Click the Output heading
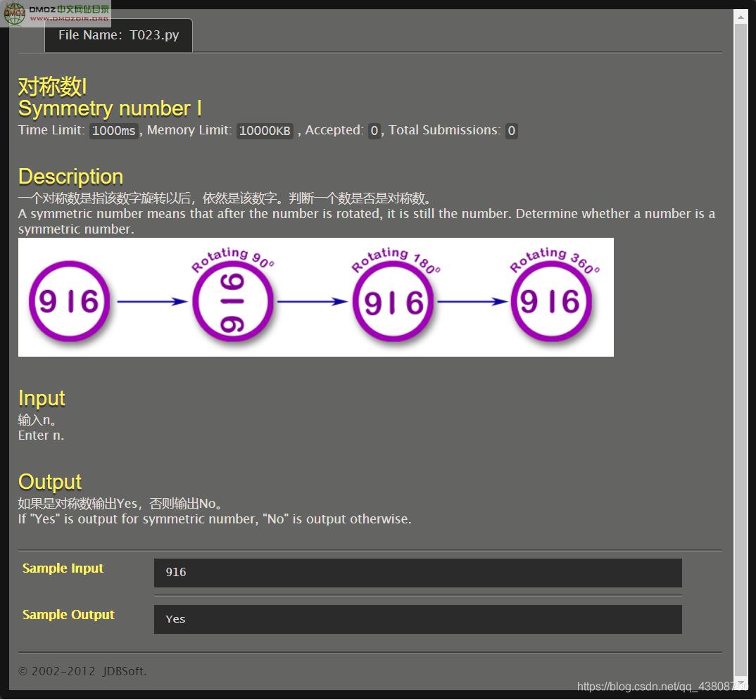This screenshot has width=756, height=700. point(50,482)
